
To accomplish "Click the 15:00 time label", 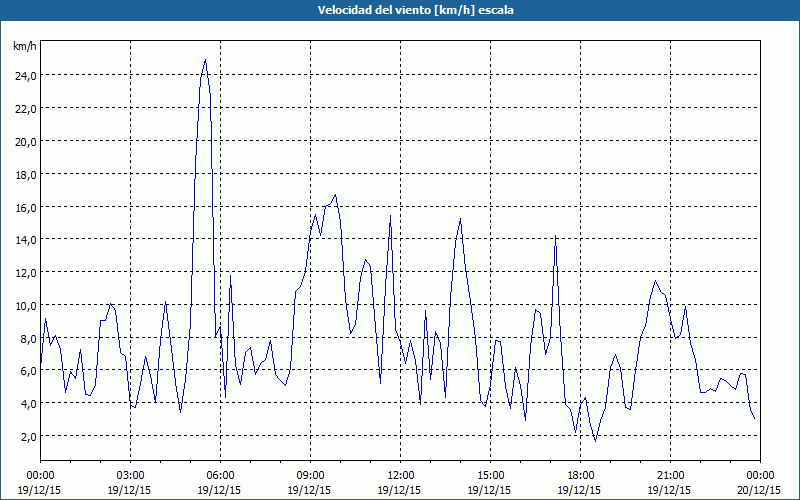I will (x=490, y=476).
